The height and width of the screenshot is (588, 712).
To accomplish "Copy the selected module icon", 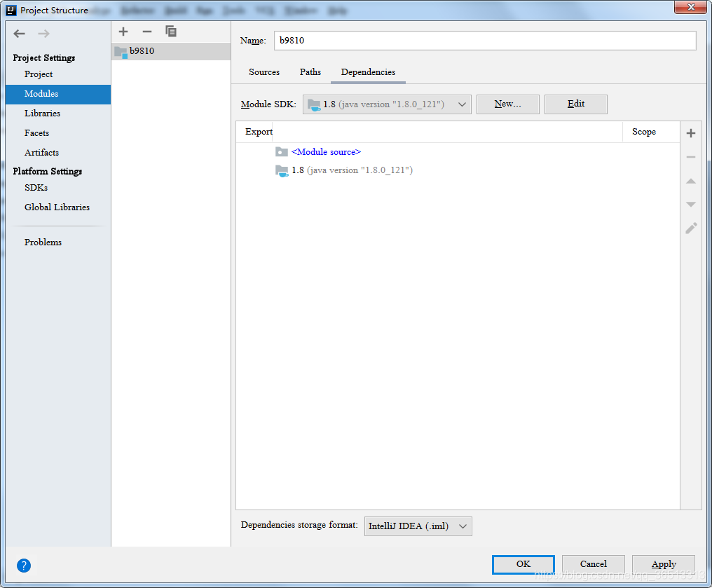I will click(x=171, y=32).
